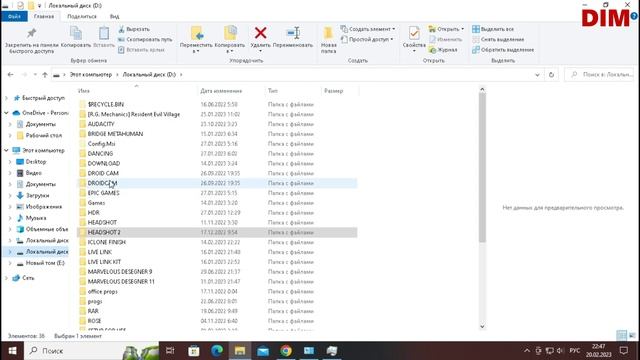This screenshot has width=640, height=360.
Task: Clear selection in the ribbon
Action: [x=498, y=40]
